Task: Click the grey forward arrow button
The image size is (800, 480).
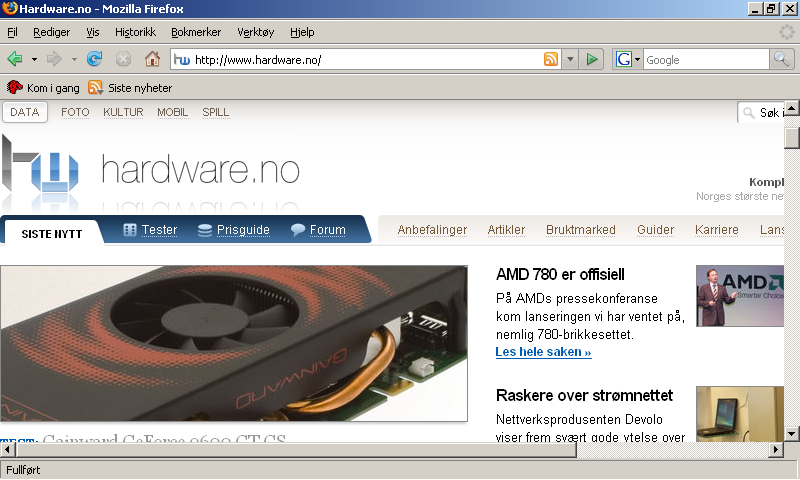Action: 54,59
